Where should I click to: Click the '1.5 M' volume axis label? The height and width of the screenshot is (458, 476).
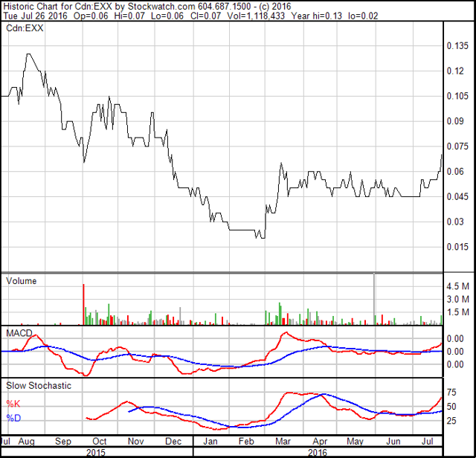coord(458,312)
